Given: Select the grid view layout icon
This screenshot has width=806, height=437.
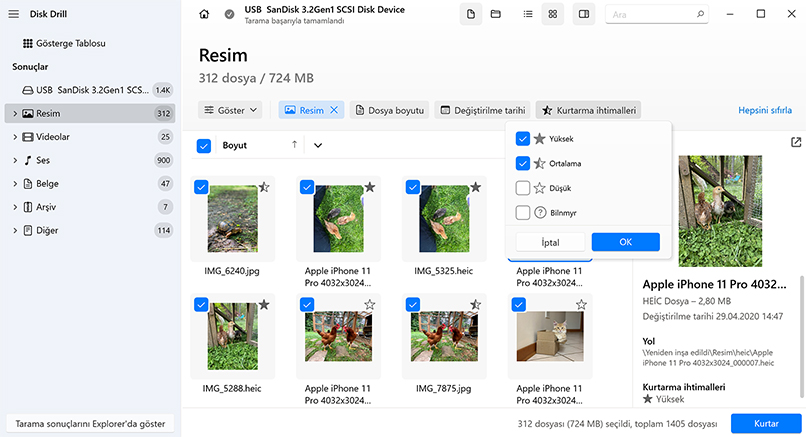Looking at the screenshot, I should click(553, 14).
